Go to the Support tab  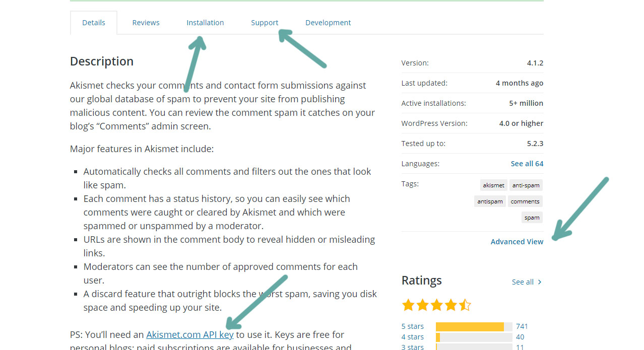coord(265,23)
